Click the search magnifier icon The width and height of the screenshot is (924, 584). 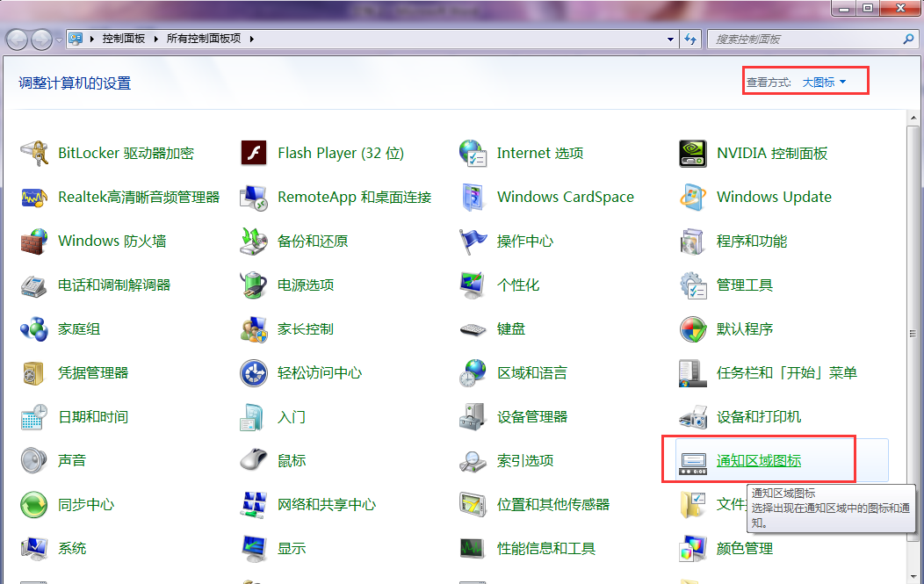pyautogui.click(x=908, y=39)
